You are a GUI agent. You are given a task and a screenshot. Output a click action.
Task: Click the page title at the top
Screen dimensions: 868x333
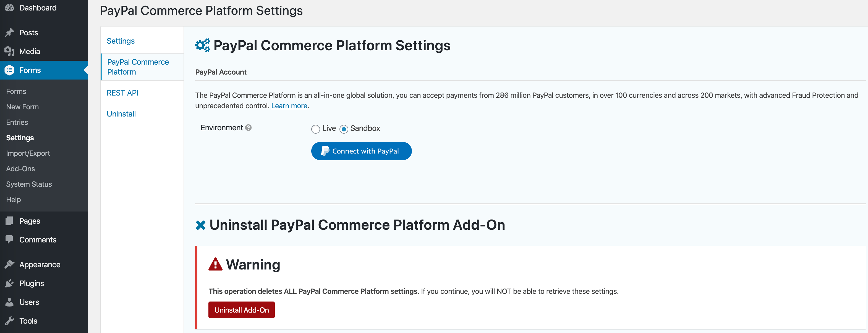tap(201, 11)
